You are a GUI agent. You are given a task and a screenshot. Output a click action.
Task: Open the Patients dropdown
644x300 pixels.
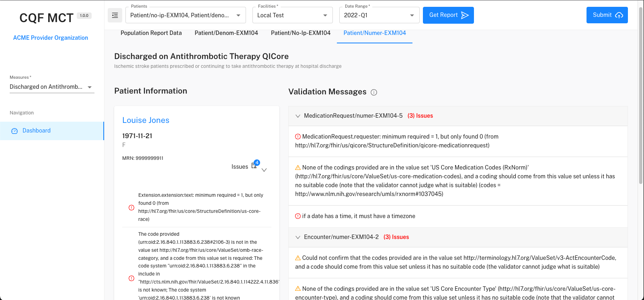(186, 15)
